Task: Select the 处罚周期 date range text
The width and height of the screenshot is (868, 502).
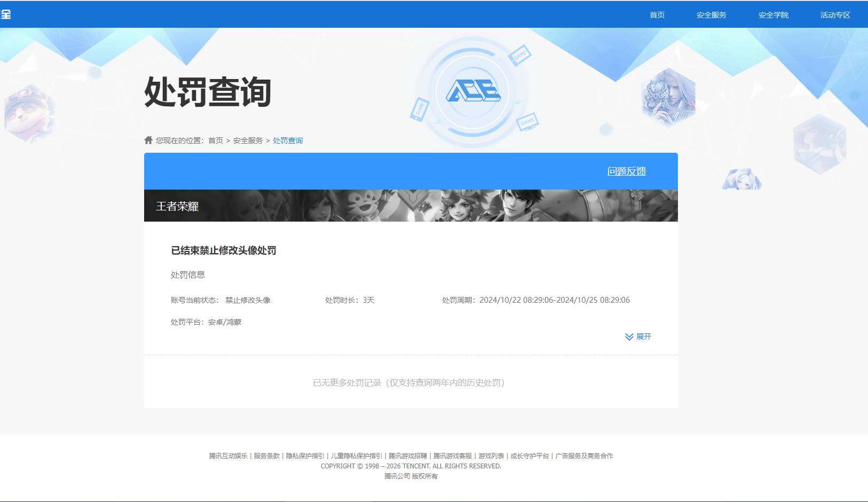Action: 536,300
